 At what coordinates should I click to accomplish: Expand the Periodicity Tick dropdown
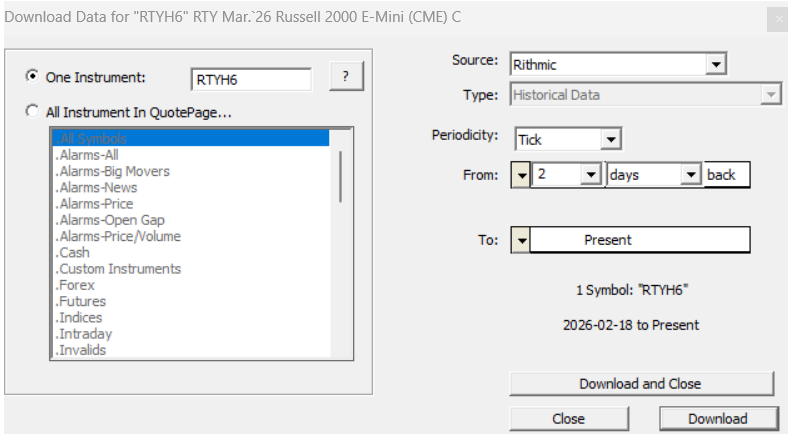pos(611,140)
